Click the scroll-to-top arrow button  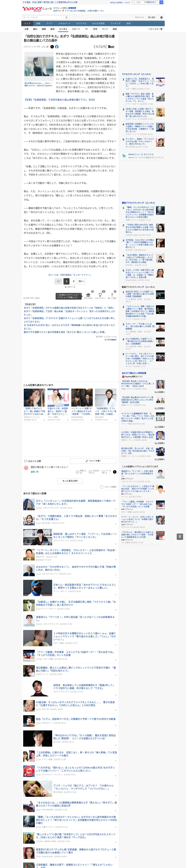click(x=180, y=536)
